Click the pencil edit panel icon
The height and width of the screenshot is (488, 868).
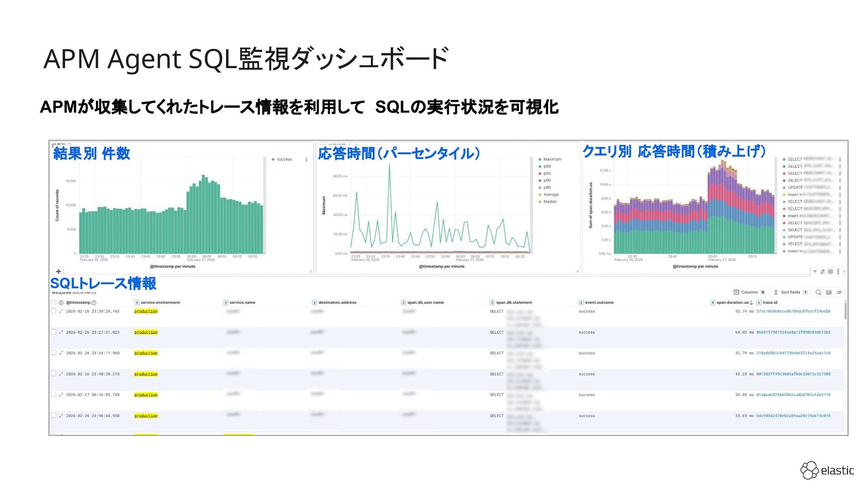[823, 272]
